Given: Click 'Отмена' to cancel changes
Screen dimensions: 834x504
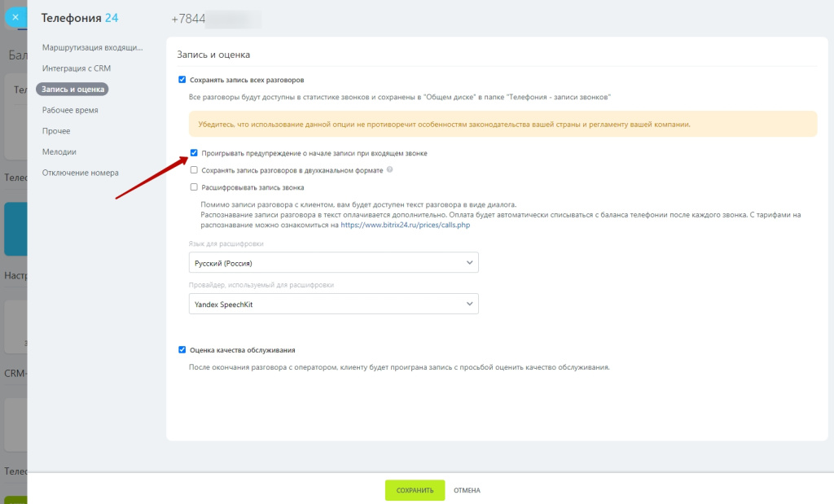Looking at the screenshot, I should click(x=467, y=490).
